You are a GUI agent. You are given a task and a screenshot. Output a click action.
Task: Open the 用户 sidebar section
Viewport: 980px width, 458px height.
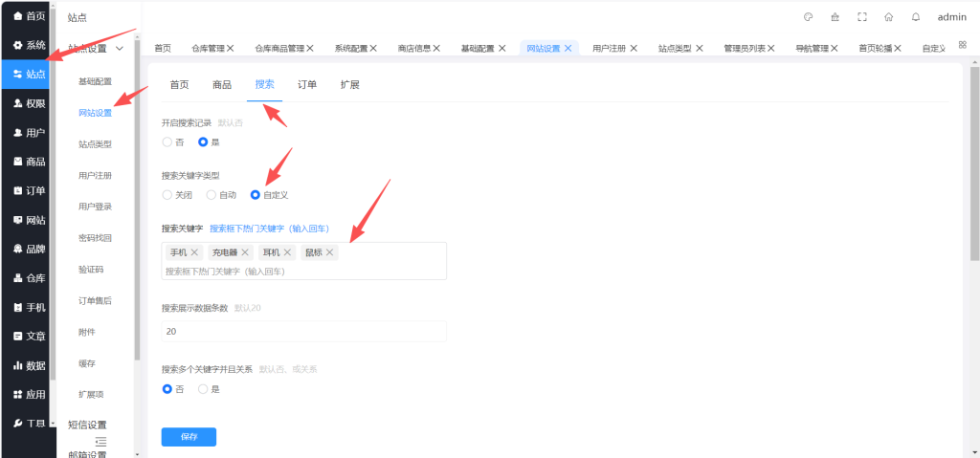[x=29, y=133]
